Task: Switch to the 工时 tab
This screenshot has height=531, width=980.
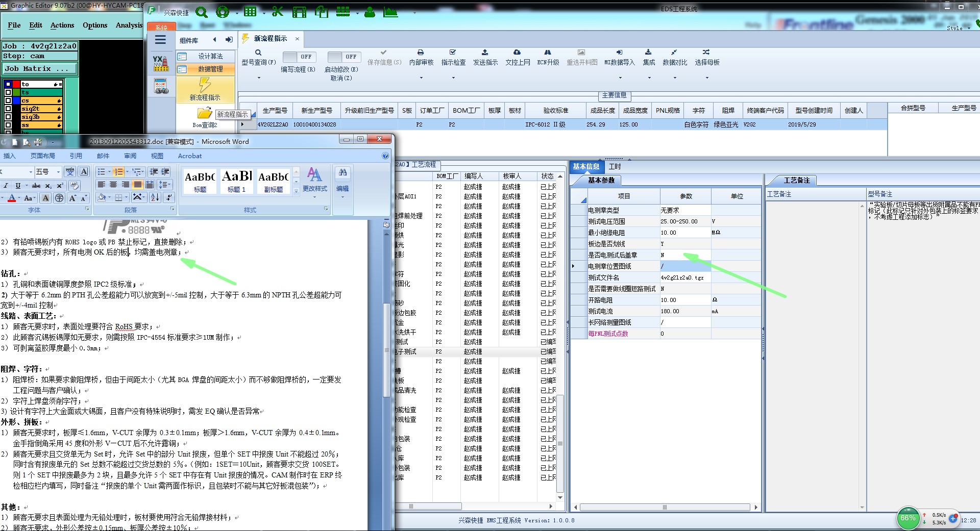Action: [x=615, y=167]
